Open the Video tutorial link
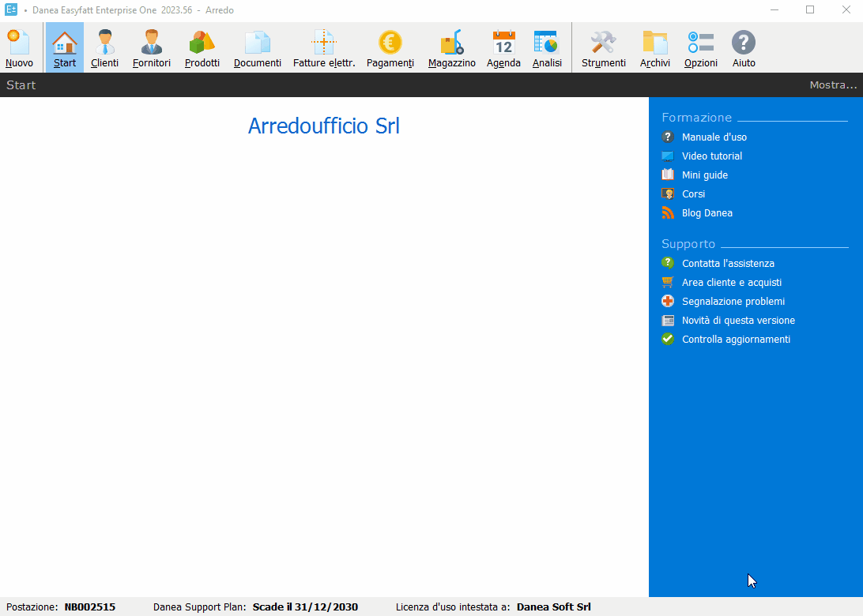The height and width of the screenshot is (616, 863). 711,156
